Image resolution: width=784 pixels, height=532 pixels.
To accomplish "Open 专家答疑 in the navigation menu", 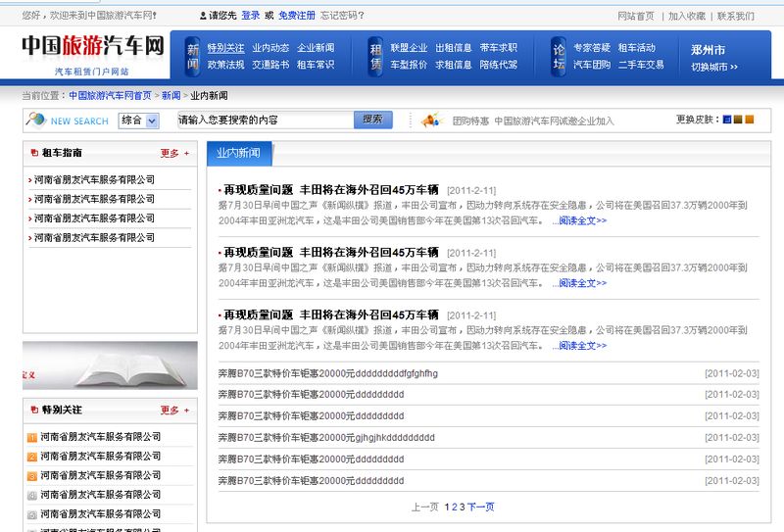I will click(x=592, y=48).
